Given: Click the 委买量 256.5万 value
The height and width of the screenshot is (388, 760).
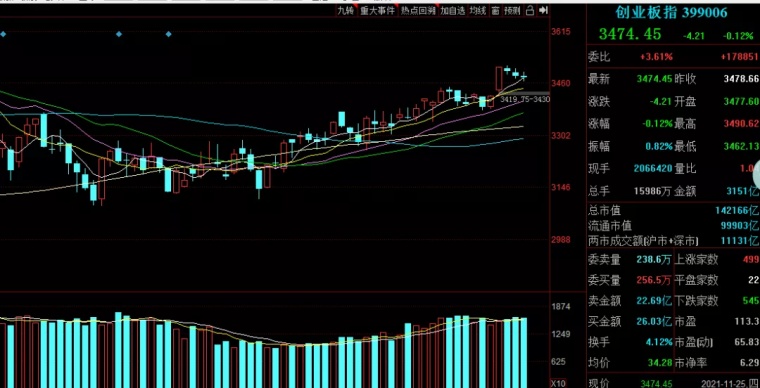Looking at the screenshot, I should (654, 280).
